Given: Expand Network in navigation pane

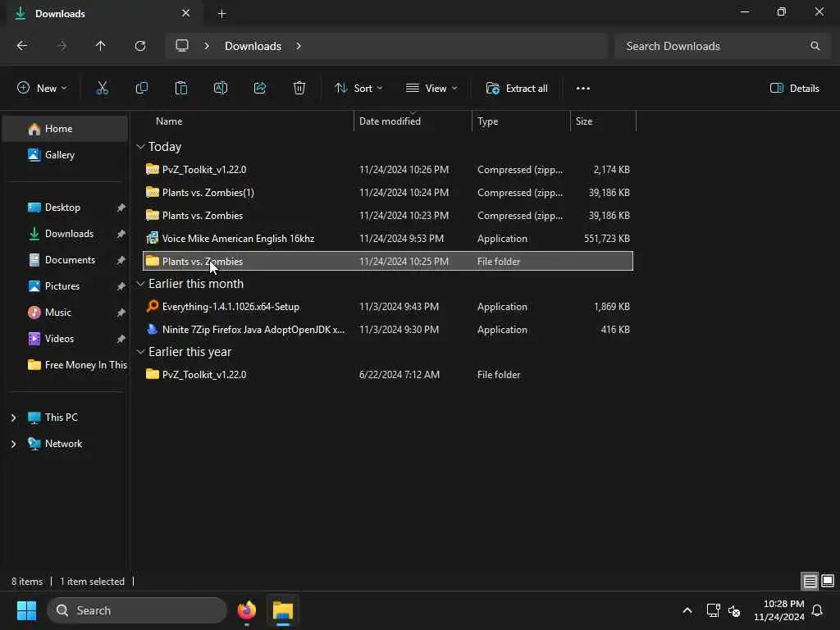Looking at the screenshot, I should (x=13, y=444).
